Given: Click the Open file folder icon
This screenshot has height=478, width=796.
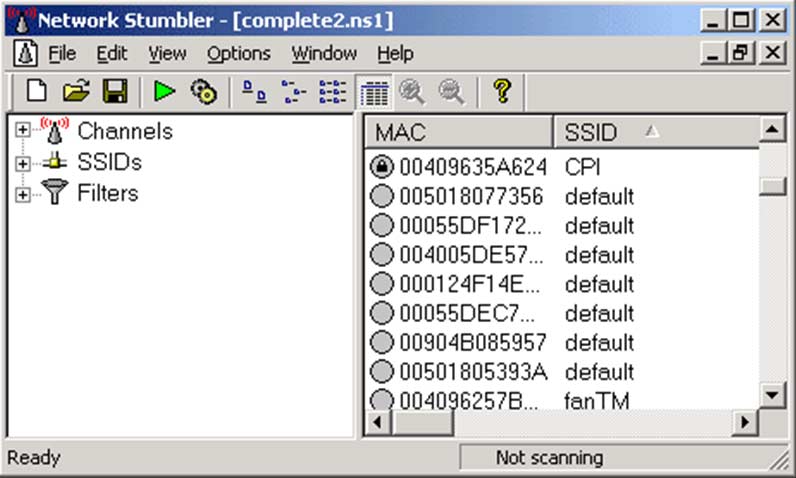Looking at the screenshot, I should [x=76, y=91].
